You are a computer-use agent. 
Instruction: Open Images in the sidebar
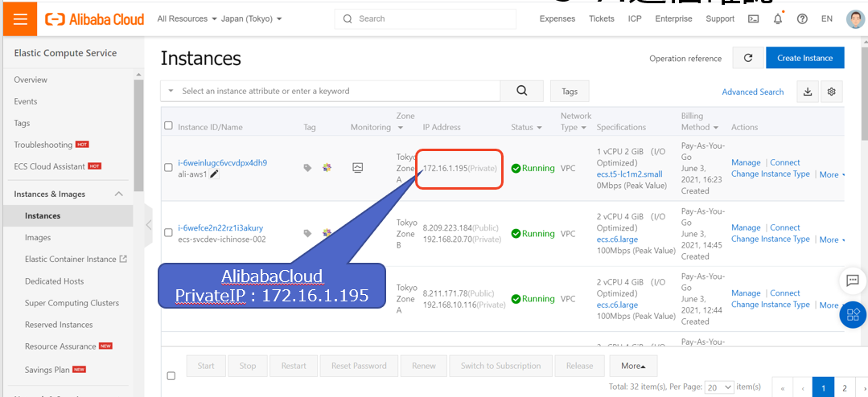(x=38, y=237)
